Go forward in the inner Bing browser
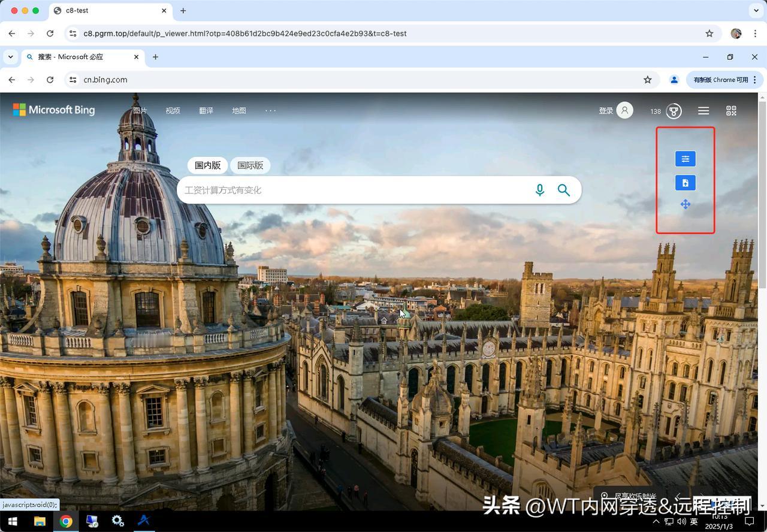767x532 pixels. (31, 80)
